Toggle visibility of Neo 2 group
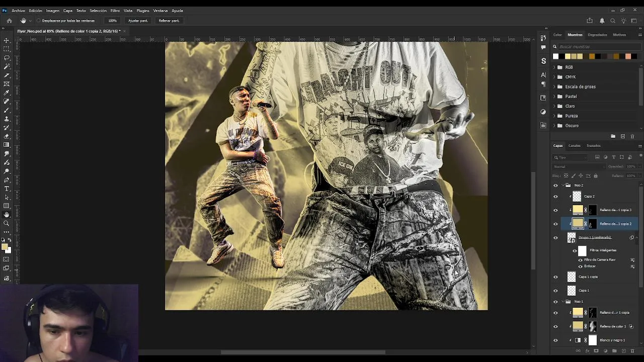The height and width of the screenshot is (362, 644). [555, 185]
